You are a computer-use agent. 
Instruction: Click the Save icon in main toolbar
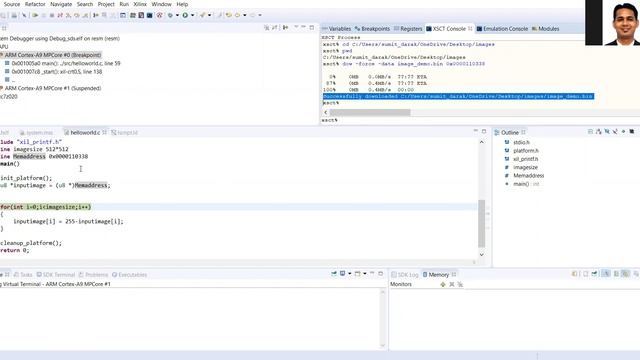[14, 15]
